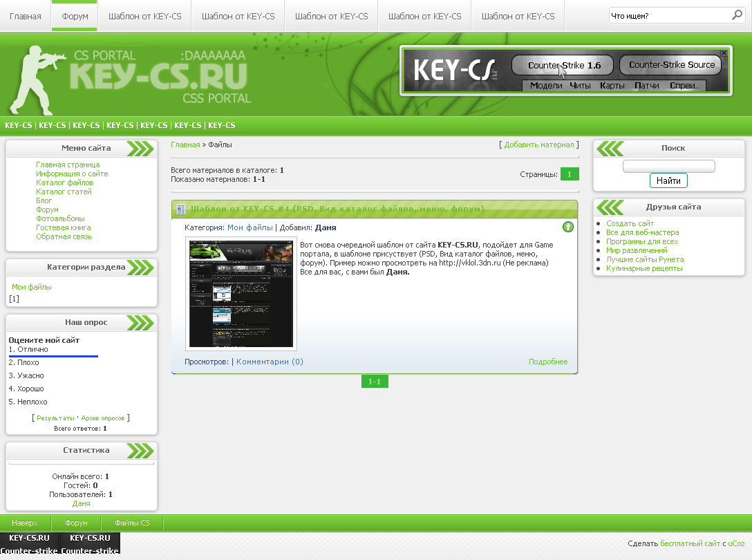752x560 pixels.
Task: Open the 'Шаблон от KEY-CS #4' file title
Action: 337,209
